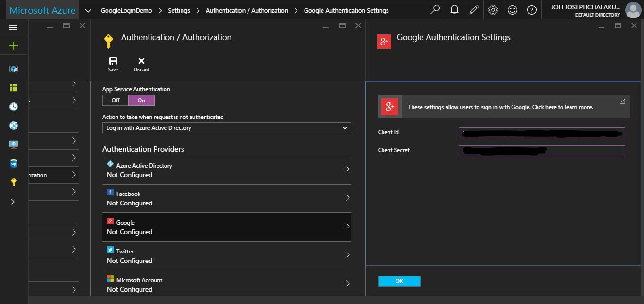Open the yellow key Subscriptions sidebar icon

point(13,182)
